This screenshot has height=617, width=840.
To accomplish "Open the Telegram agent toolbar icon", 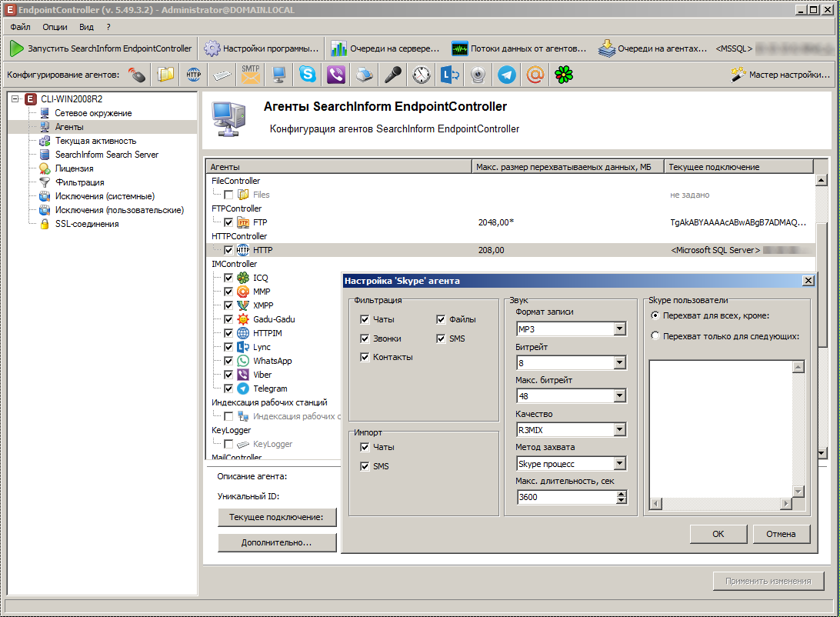I will click(x=507, y=75).
